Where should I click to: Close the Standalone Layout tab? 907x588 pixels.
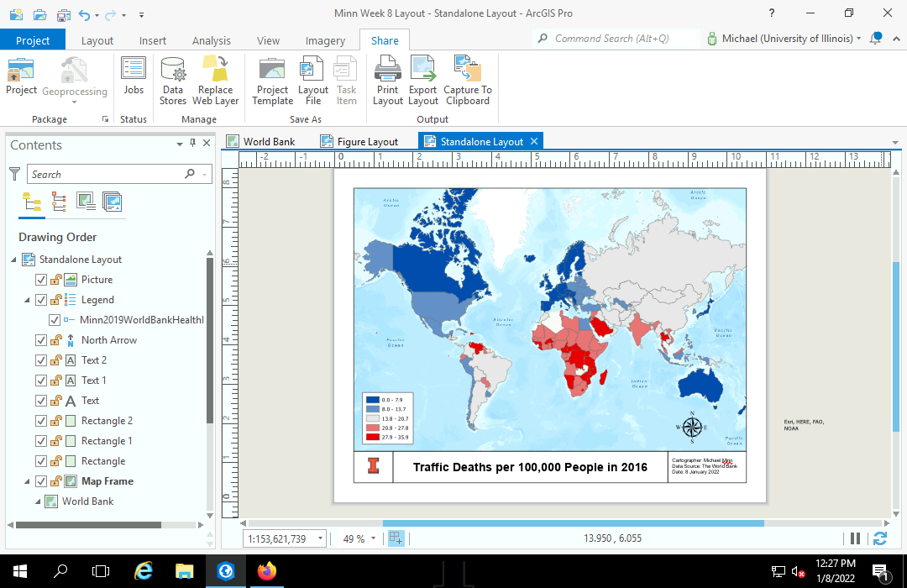tap(534, 141)
